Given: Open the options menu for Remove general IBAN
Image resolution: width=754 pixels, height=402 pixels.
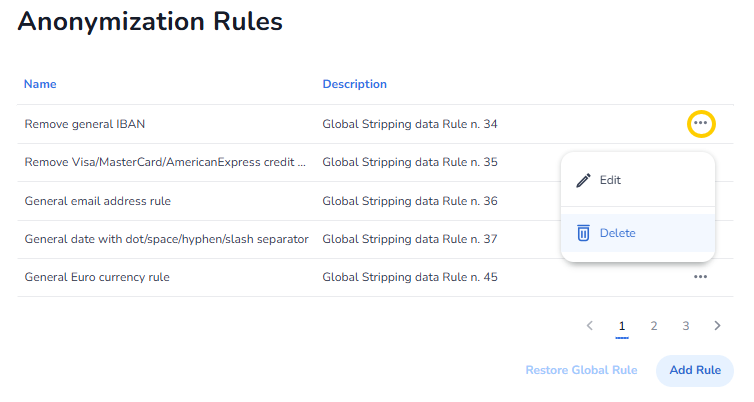Looking at the screenshot, I should (x=700, y=124).
